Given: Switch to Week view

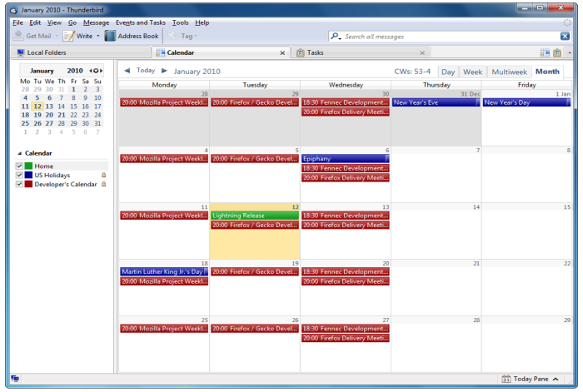Looking at the screenshot, I should click(472, 72).
